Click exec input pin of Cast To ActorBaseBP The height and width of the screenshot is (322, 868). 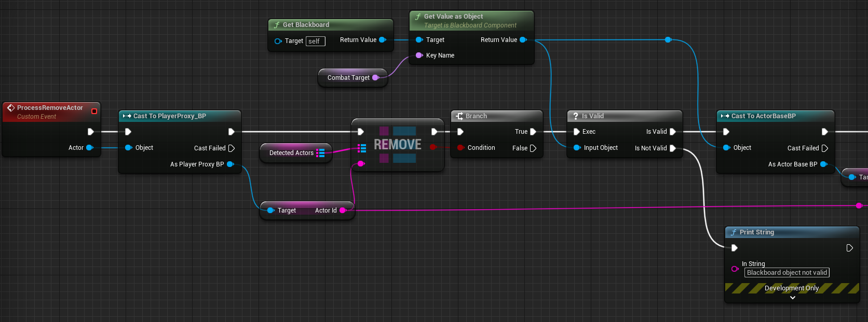726,132
